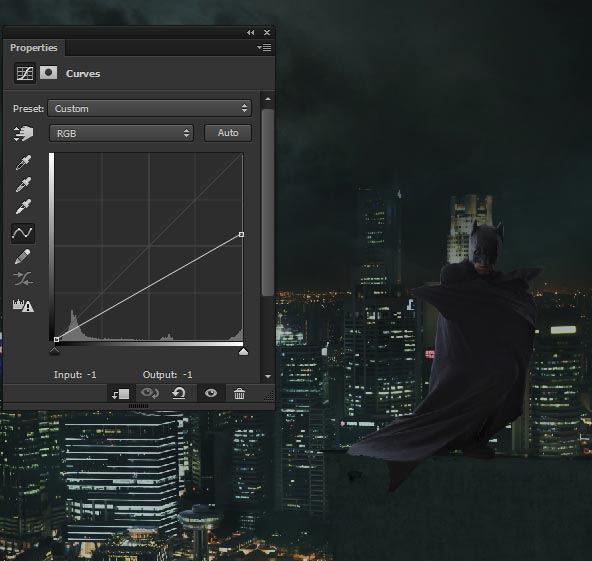The width and height of the screenshot is (592, 561).
Task: Click the lower-left curve control point
Action: coord(57,339)
